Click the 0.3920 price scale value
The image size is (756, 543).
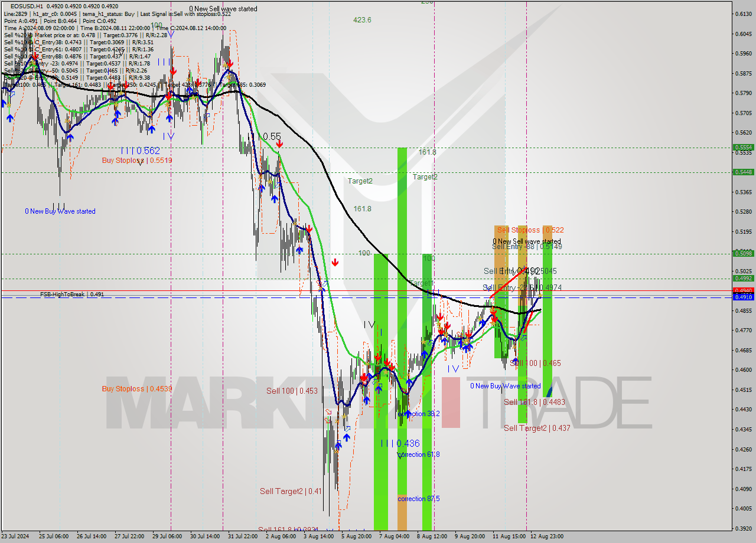743,528
